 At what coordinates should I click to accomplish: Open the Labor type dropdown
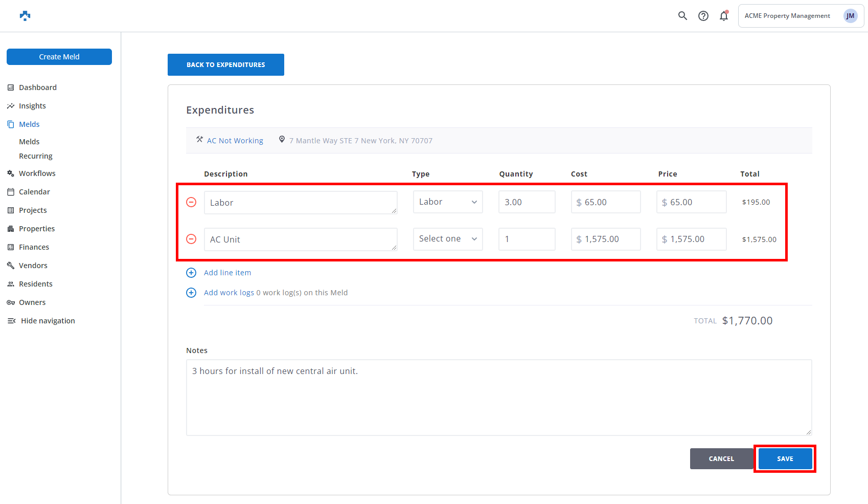tap(448, 202)
